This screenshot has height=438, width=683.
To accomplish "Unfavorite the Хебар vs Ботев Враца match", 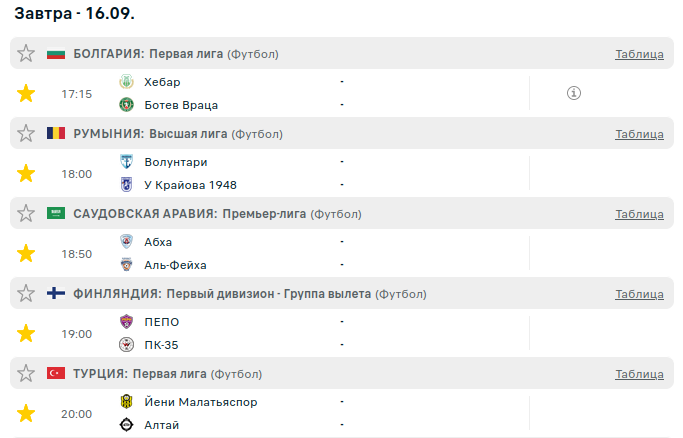I will click(26, 94).
